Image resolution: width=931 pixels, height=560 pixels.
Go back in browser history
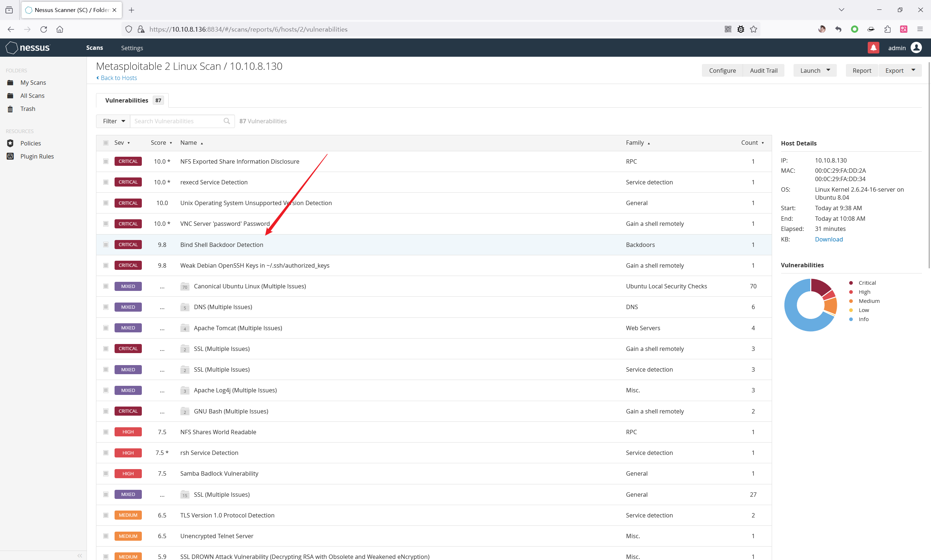coord(11,29)
